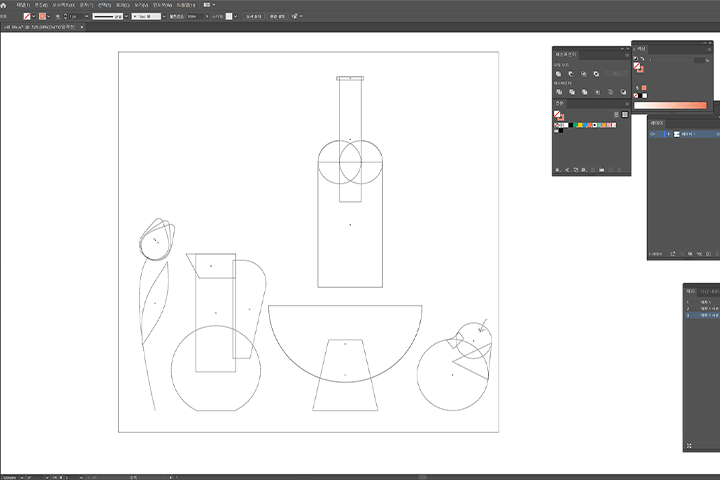Open the Fill swatch dropdown arrow in control bar
Viewport: 720px width, 480px height.
pyautogui.click(x=34, y=16)
